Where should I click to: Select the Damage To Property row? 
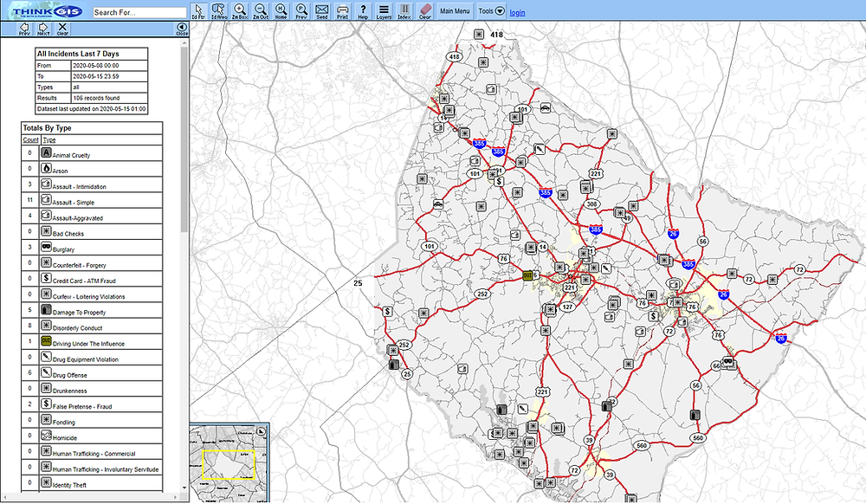[93, 310]
